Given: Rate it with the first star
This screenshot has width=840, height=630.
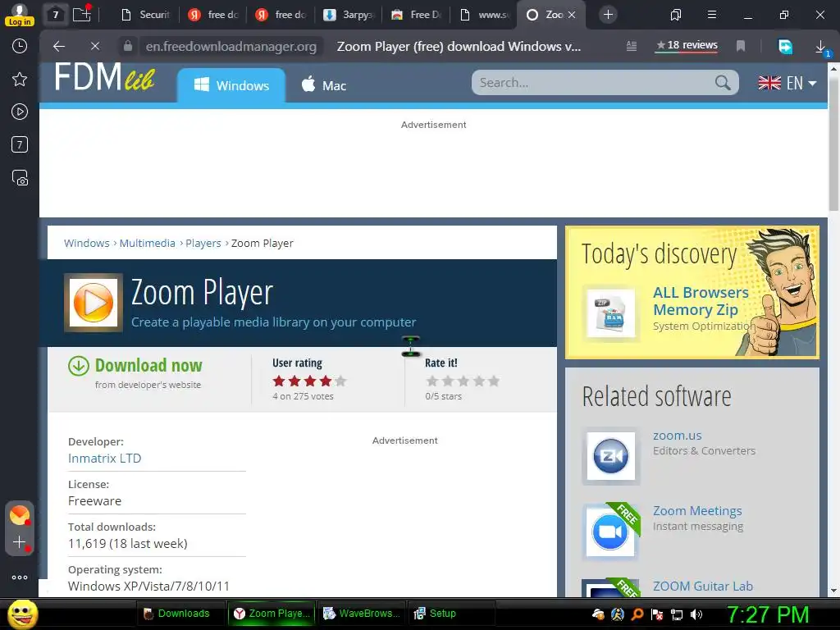Looking at the screenshot, I should [431, 381].
